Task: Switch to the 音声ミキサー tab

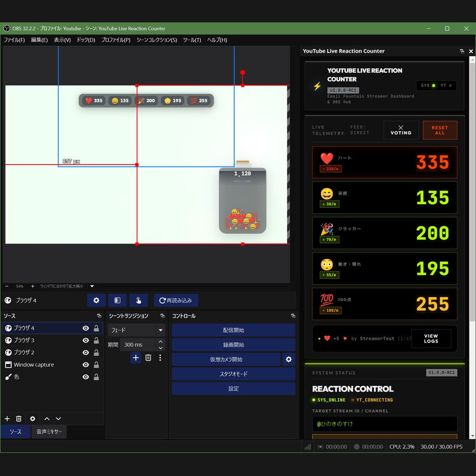Action: coord(49,432)
